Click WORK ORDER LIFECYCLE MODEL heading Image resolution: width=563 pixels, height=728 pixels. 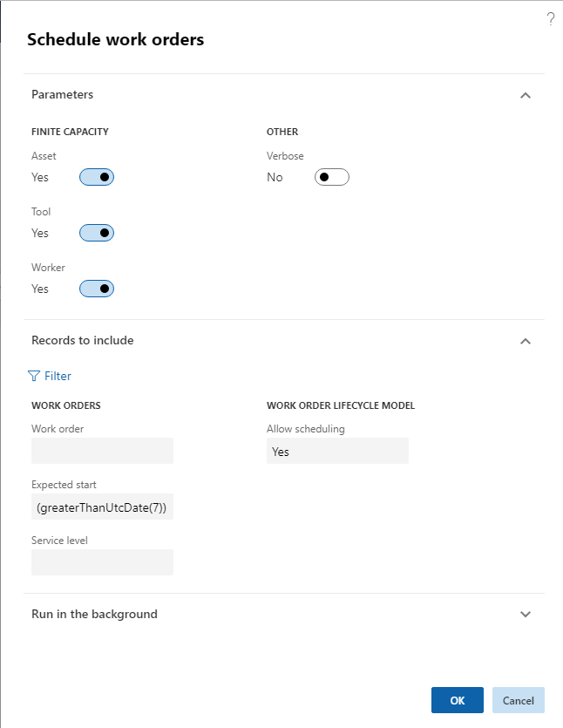click(341, 405)
